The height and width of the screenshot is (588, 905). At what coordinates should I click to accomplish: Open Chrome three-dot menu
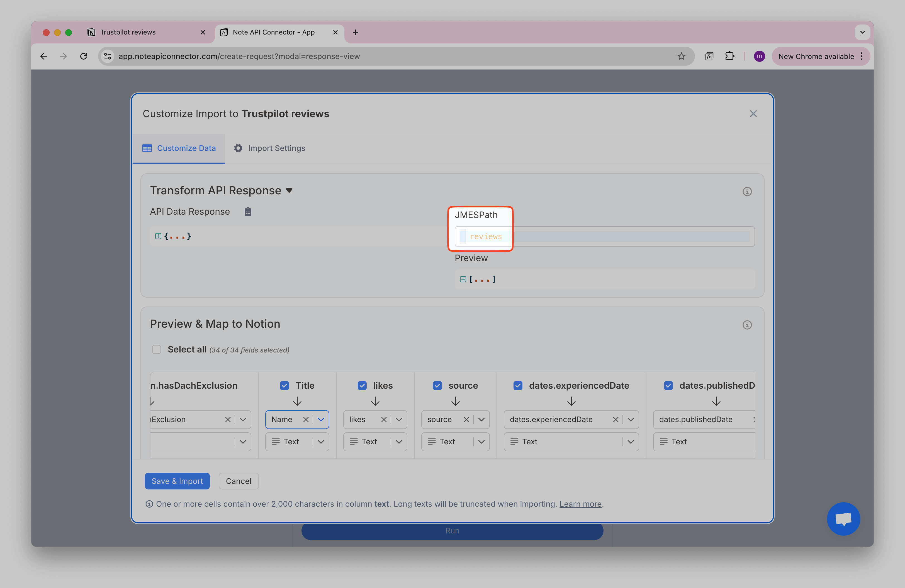click(862, 56)
